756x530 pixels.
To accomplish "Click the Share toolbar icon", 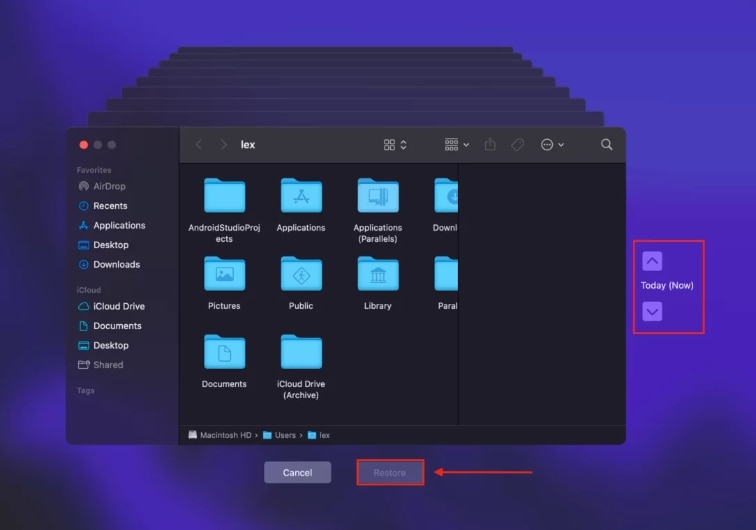I will pyautogui.click(x=490, y=145).
